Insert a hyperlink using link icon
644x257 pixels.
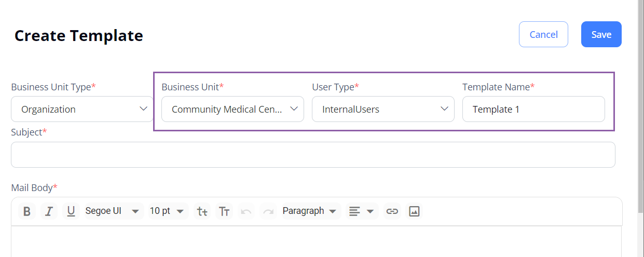392,211
